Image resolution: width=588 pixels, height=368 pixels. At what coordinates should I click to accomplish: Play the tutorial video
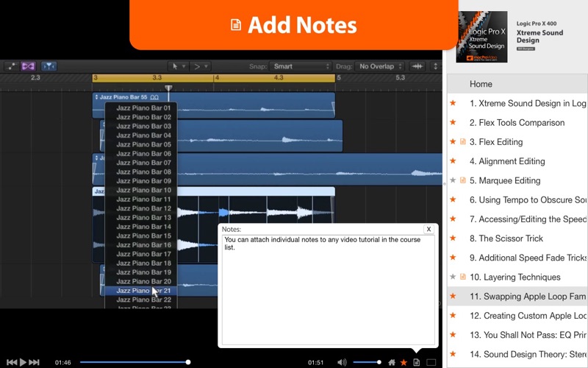pyautogui.click(x=23, y=362)
